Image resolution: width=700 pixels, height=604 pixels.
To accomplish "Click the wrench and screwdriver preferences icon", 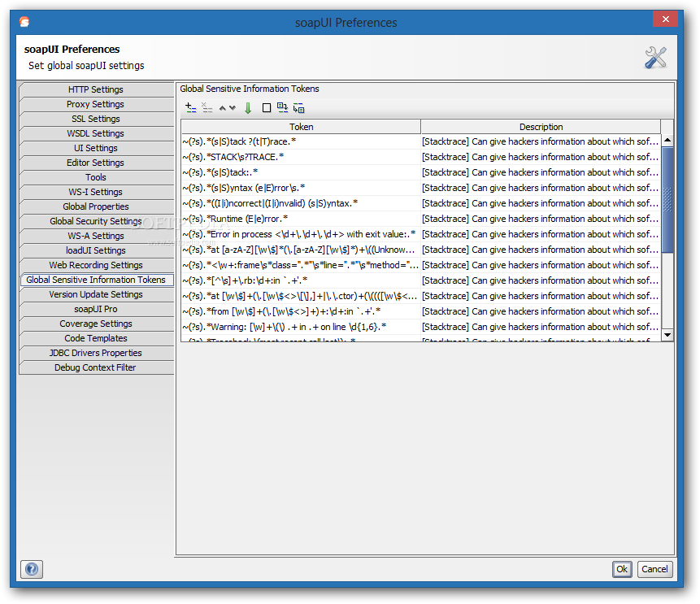I will 655,58.
